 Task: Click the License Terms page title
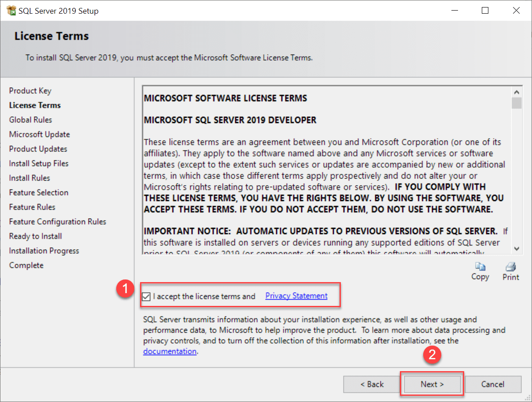click(52, 36)
